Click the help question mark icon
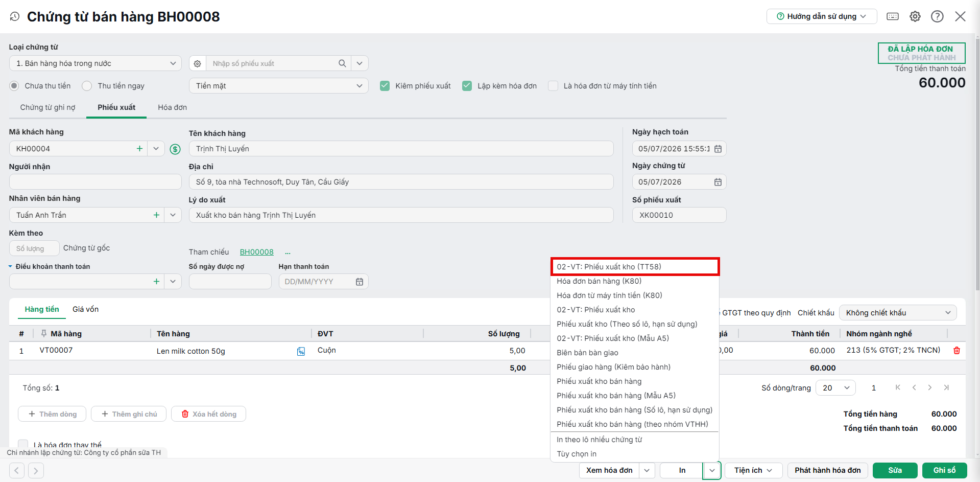 (937, 16)
